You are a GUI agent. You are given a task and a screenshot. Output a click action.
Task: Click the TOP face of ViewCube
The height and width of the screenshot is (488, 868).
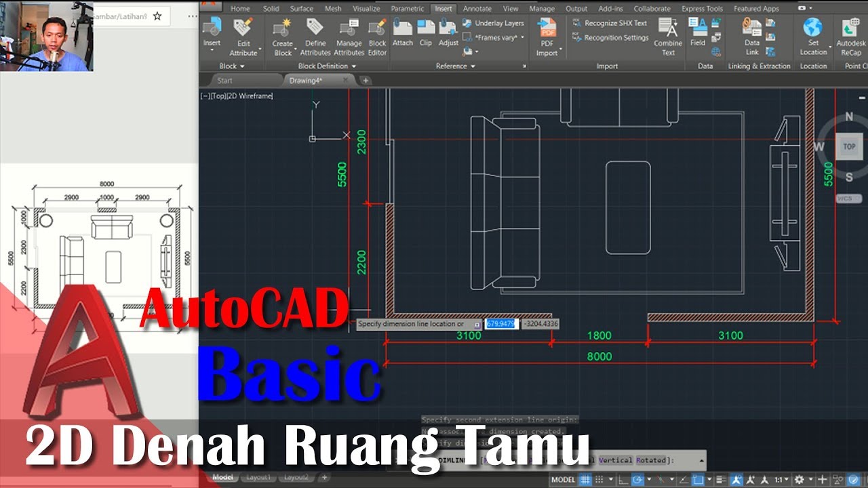tap(849, 146)
